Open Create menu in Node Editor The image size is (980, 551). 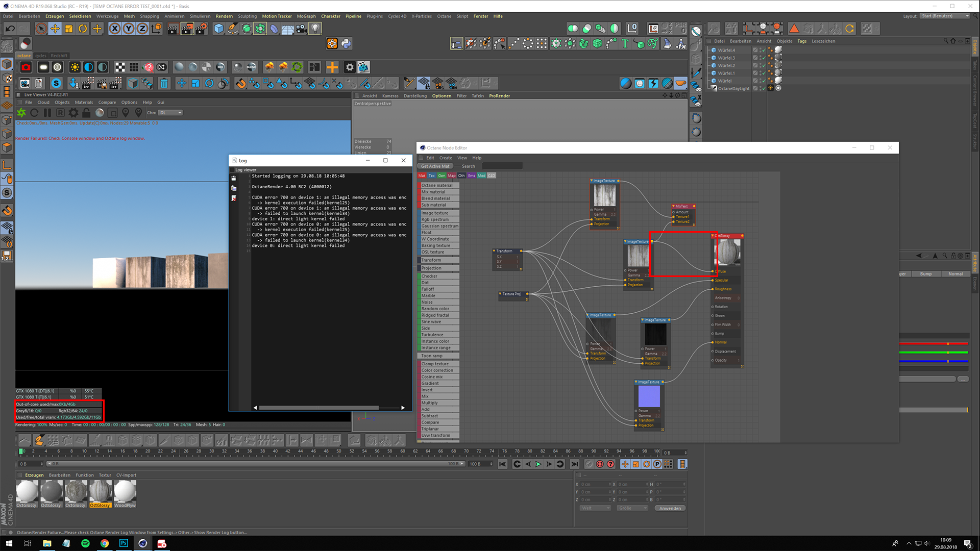pos(445,158)
